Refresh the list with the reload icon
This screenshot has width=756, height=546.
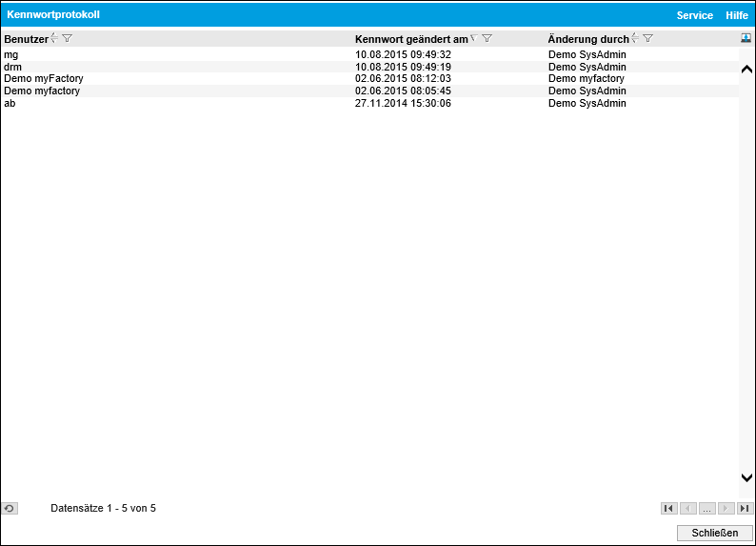(10, 509)
